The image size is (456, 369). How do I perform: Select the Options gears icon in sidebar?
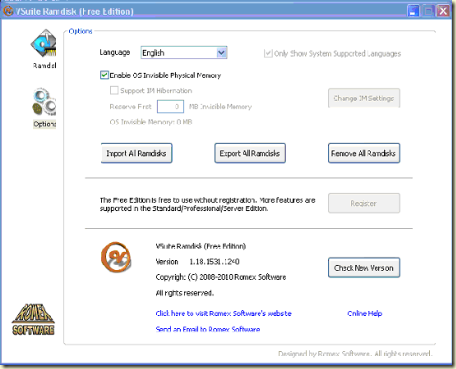click(44, 102)
